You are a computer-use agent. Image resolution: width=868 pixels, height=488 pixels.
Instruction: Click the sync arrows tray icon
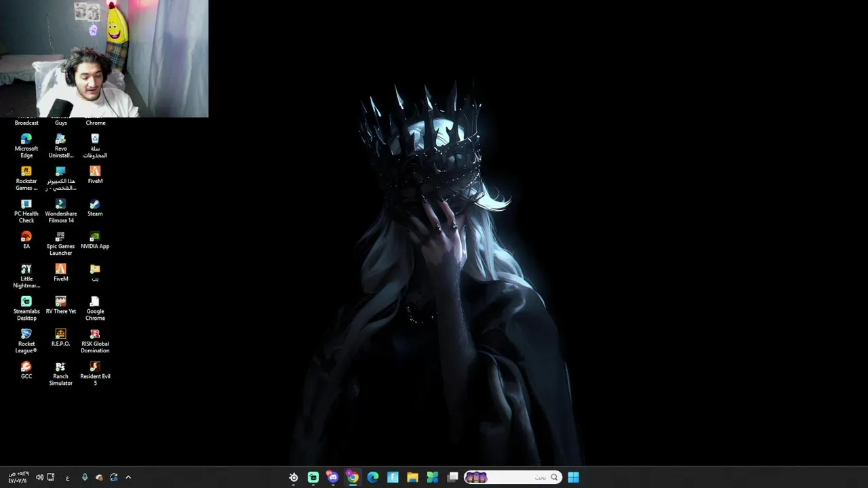(x=114, y=477)
